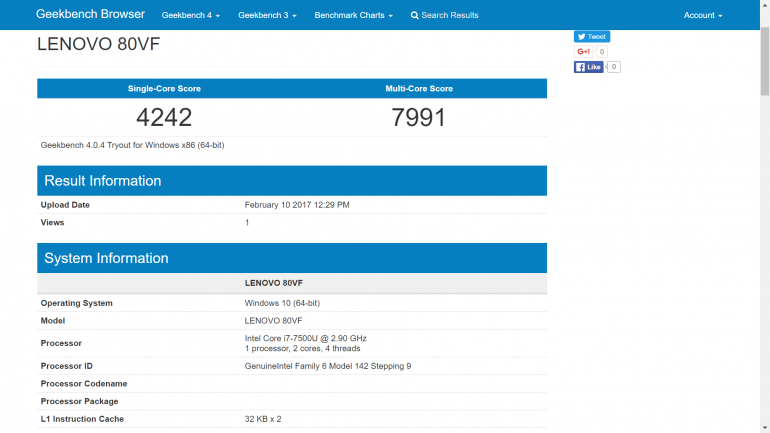
Task: Select the LENOVO 80VF page heading
Action: 99,44
